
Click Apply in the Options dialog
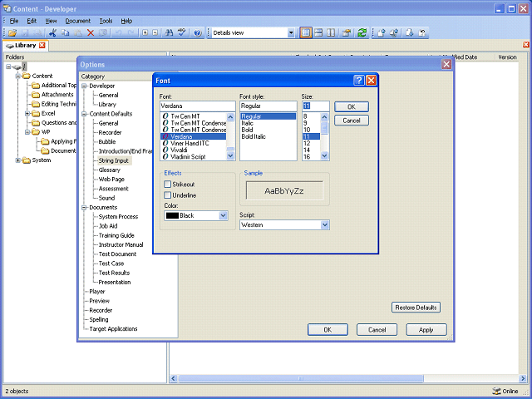(x=426, y=329)
